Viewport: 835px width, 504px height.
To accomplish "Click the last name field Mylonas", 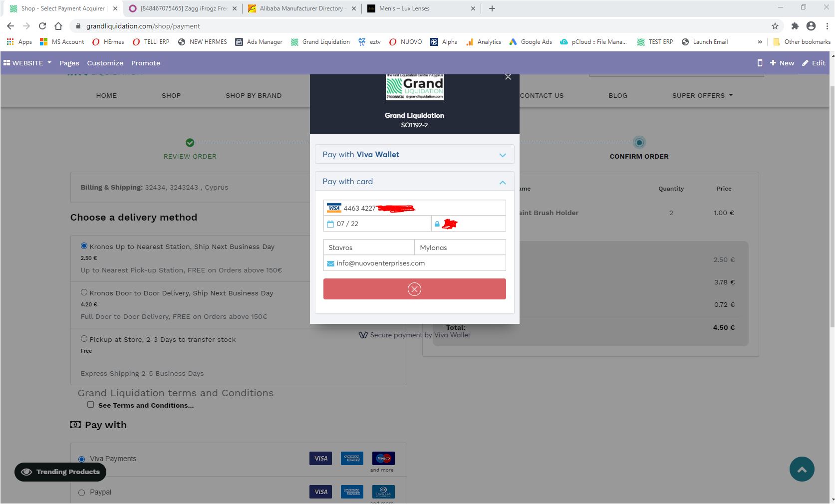I will [x=460, y=248].
